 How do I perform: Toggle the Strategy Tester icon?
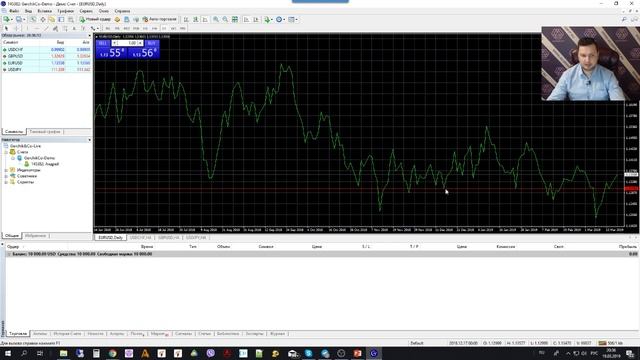point(71,19)
